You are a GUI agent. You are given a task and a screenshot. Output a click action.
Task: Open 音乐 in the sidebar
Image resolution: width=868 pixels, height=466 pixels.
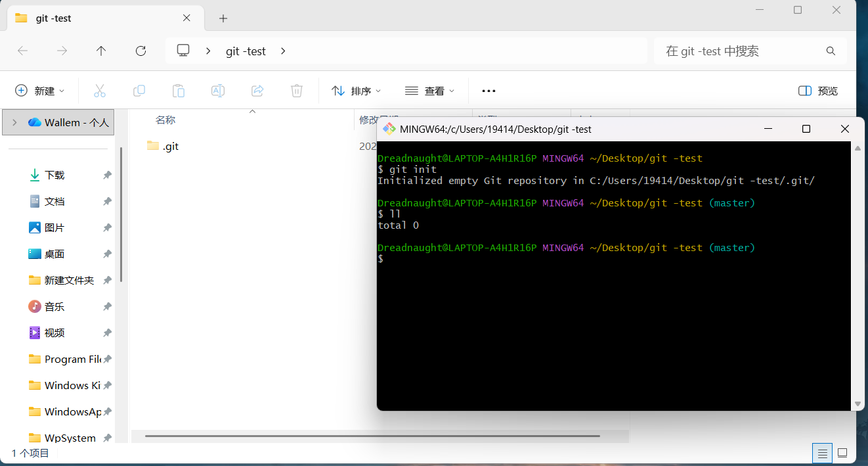click(x=54, y=306)
